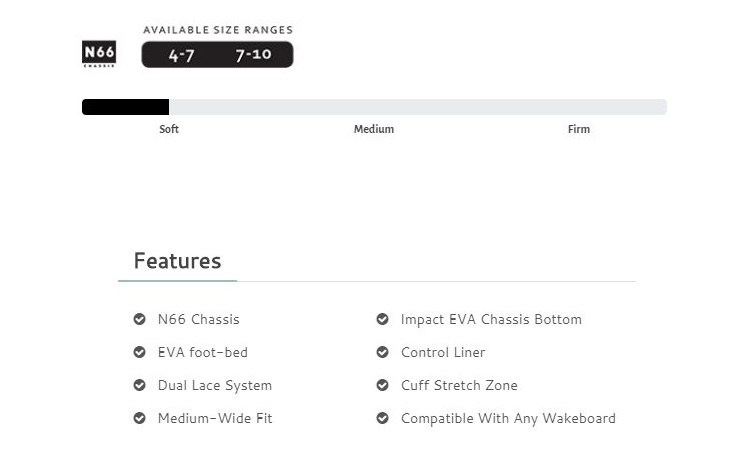Select the 4-7 size range
This screenshot has width=750, height=450.
coord(181,55)
